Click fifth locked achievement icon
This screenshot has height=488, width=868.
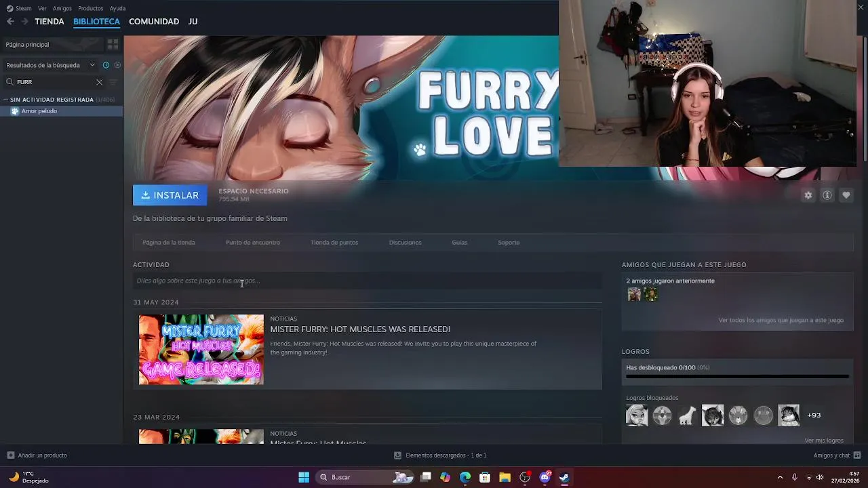click(x=738, y=415)
